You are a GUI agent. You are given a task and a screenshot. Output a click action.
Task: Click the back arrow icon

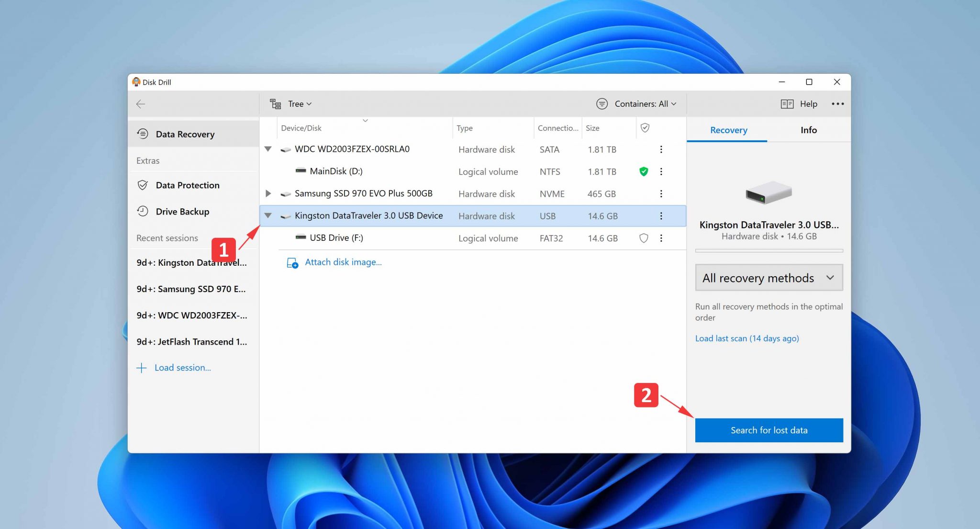pos(140,104)
